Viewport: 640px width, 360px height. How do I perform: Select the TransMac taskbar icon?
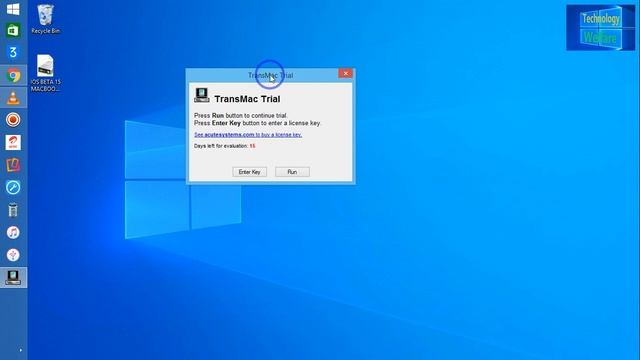(x=13, y=277)
